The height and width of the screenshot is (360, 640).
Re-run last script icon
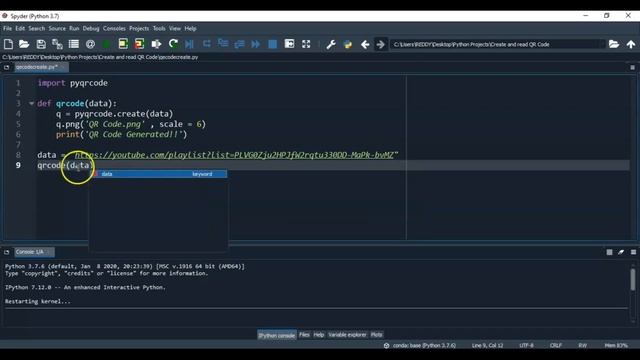(173, 44)
